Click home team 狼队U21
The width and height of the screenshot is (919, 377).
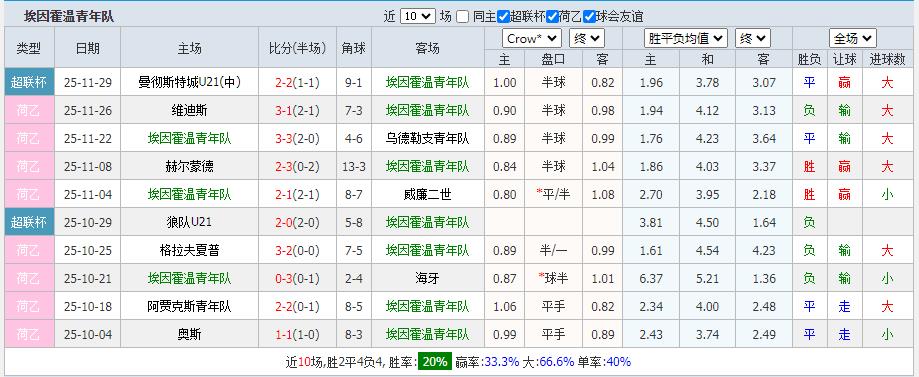click(189, 222)
